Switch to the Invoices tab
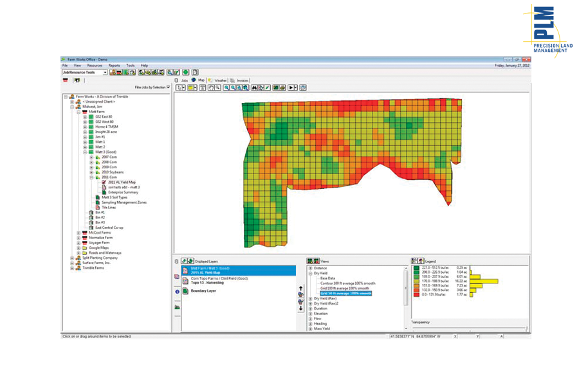The height and width of the screenshot is (392, 579). pyautogui.click(x=243, y=80)
